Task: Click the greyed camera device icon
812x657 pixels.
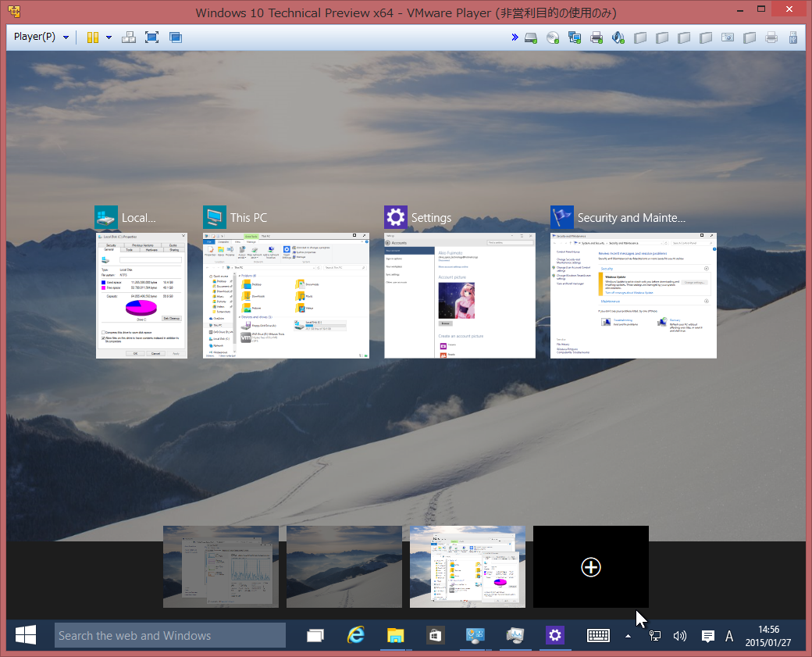Action: [728, 37]
